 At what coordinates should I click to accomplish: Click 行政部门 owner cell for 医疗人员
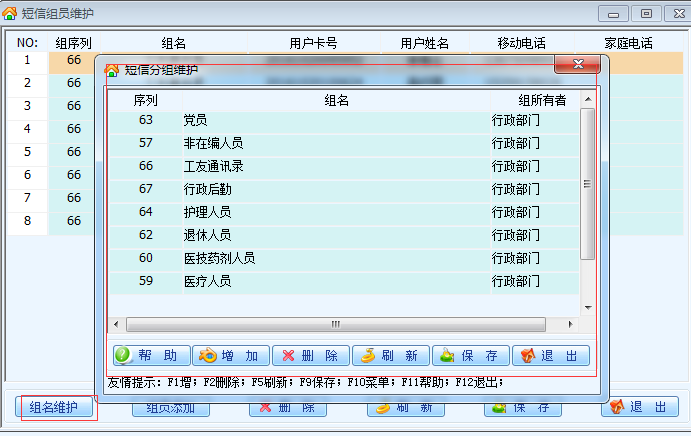pos(535,281)
